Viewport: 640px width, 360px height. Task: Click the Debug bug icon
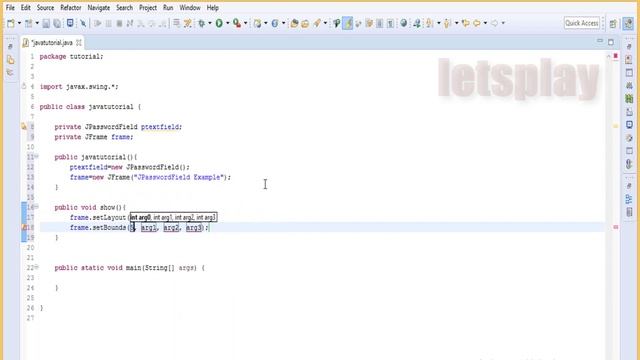click(x=202, y=24)
